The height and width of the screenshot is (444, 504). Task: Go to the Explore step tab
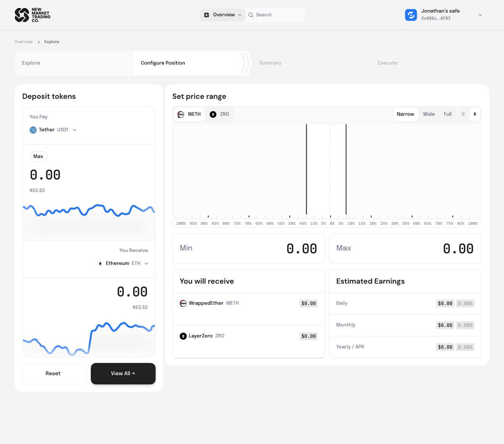(x=31, y=63)
